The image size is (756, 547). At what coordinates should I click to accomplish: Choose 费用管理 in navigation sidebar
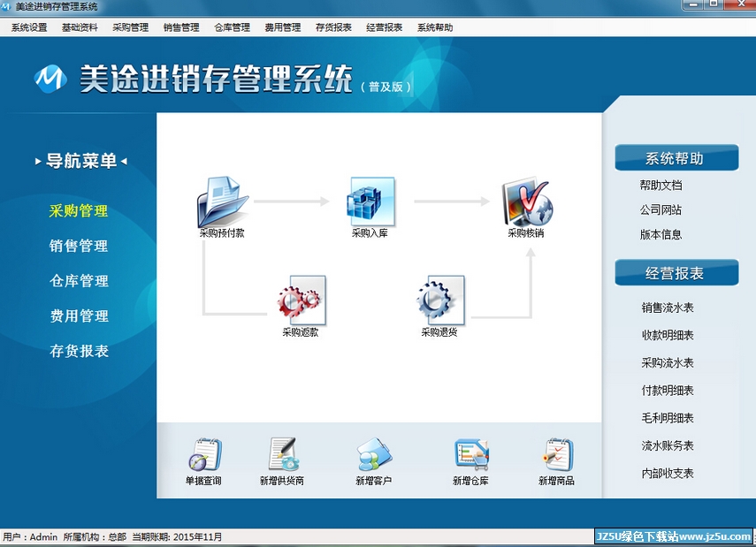(x=79, y=316)
